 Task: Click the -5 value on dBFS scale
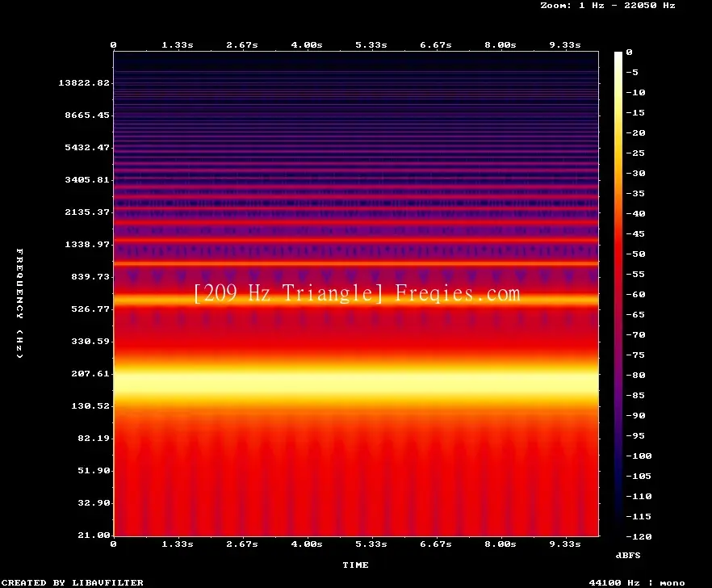pyautogui.click(x=632, y=72)
